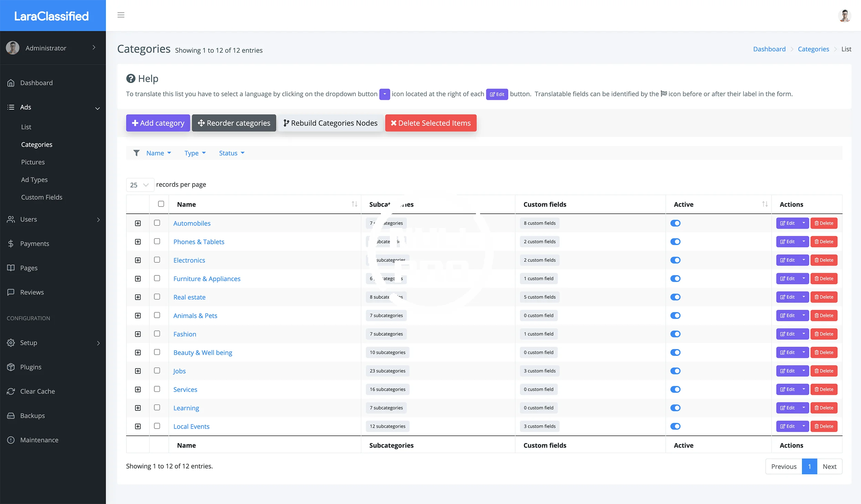
Task: Click the user avatar in top right
Action: [x=844, y=15]
